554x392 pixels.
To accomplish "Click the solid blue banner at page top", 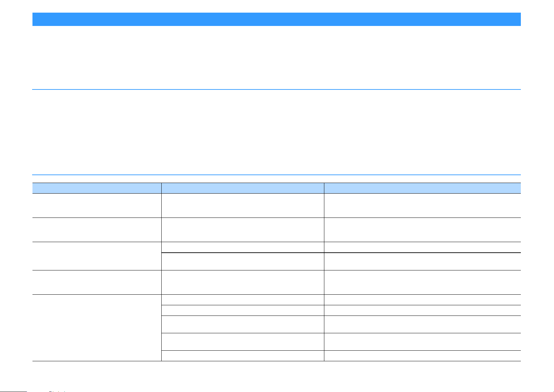I will (276, 19).
